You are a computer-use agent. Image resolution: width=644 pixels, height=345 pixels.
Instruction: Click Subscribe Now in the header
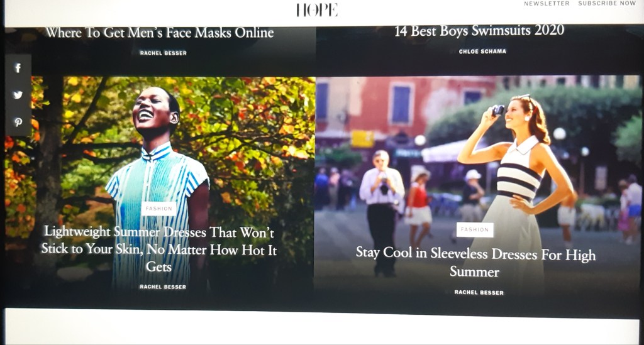pos(607,4)
